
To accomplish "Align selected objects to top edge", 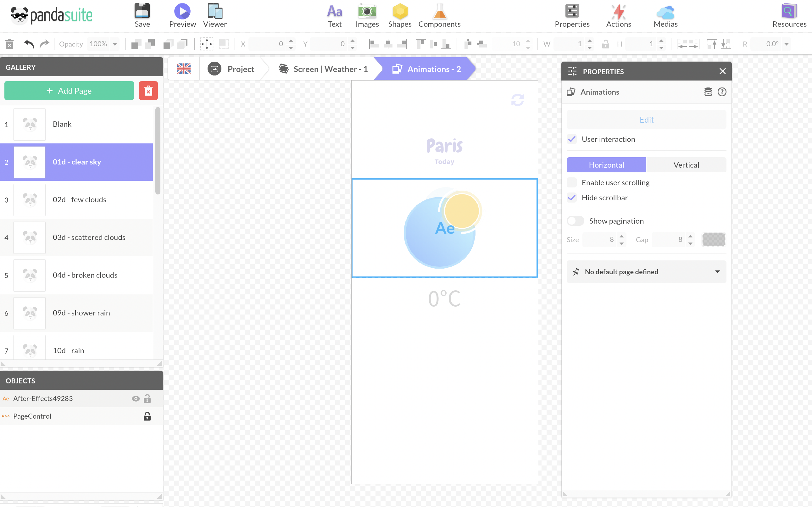I will point(420,44).
